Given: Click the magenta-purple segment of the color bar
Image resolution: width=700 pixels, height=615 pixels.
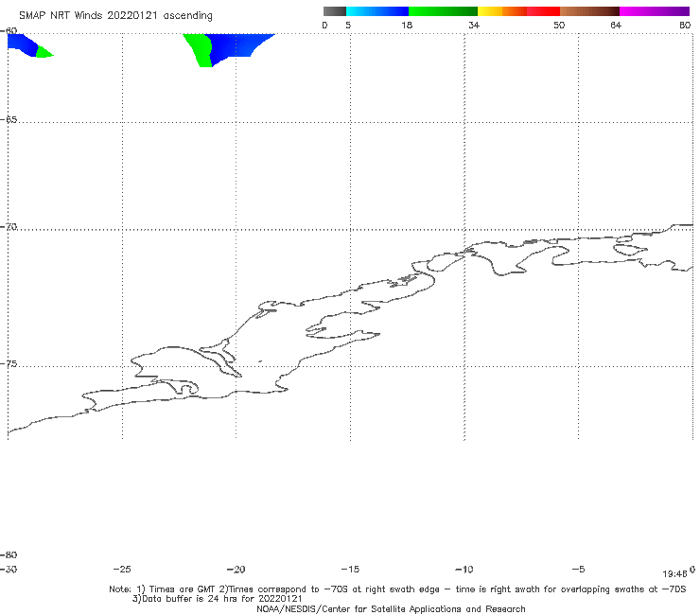Looking at the screenshot, I should [655, 11].
